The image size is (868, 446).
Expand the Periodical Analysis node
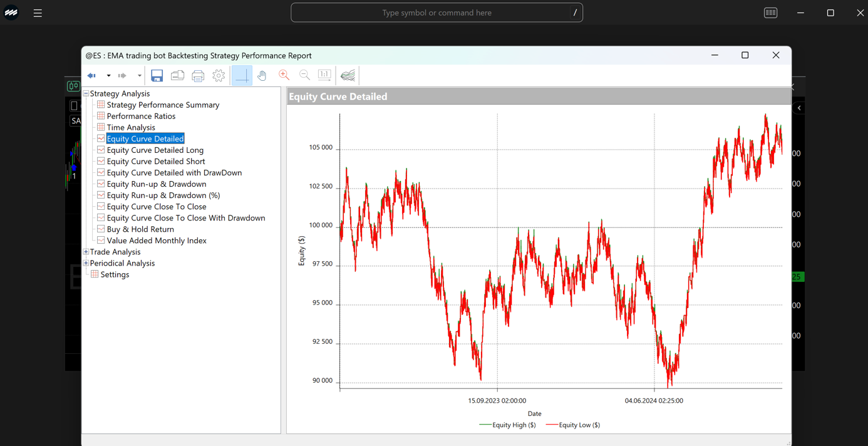(86, 263)
